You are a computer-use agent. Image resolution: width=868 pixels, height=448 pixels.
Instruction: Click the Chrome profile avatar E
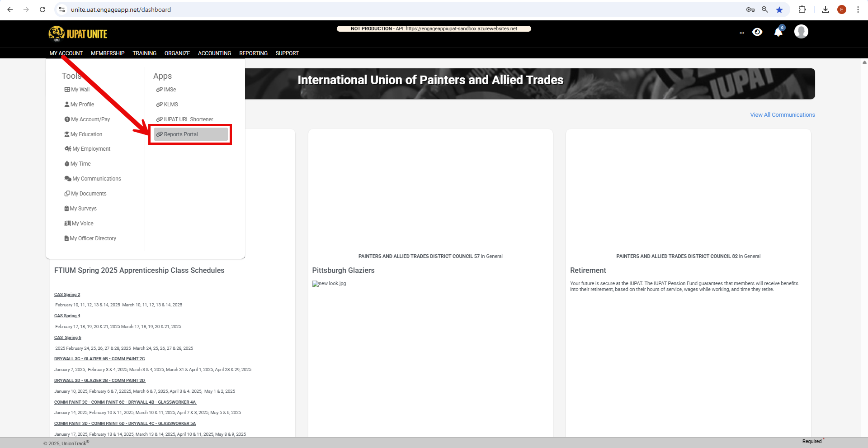coord(842,10)
